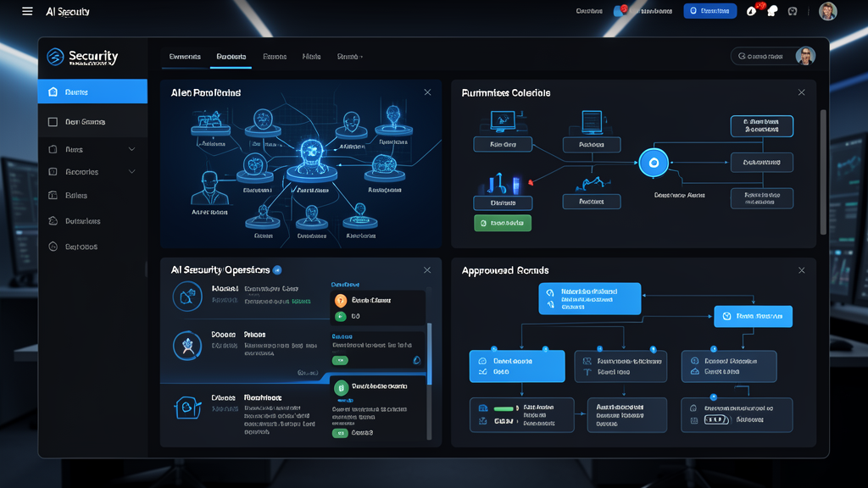Click the main dashboard vertical scrollbar
868x488 pixels.
tap(823, 171)
